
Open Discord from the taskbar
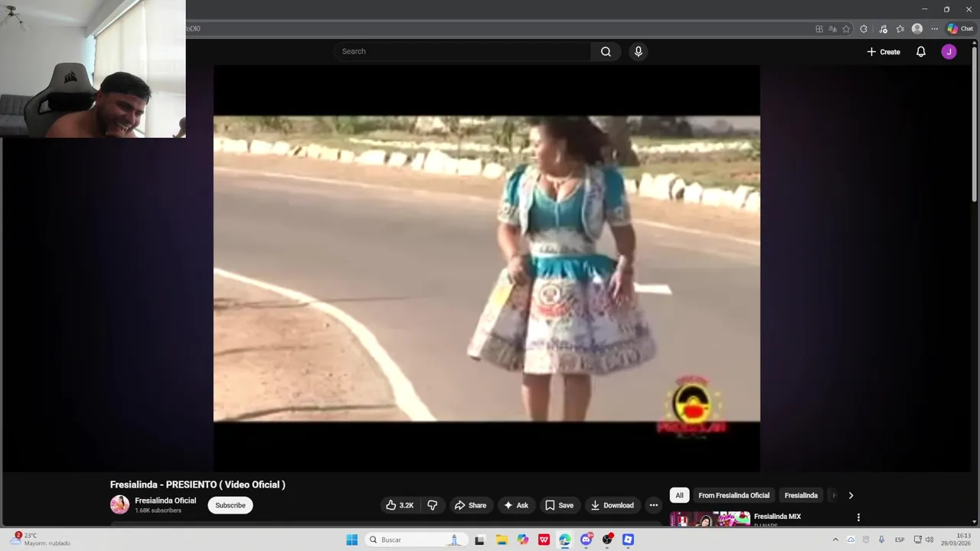pos(586,540)
